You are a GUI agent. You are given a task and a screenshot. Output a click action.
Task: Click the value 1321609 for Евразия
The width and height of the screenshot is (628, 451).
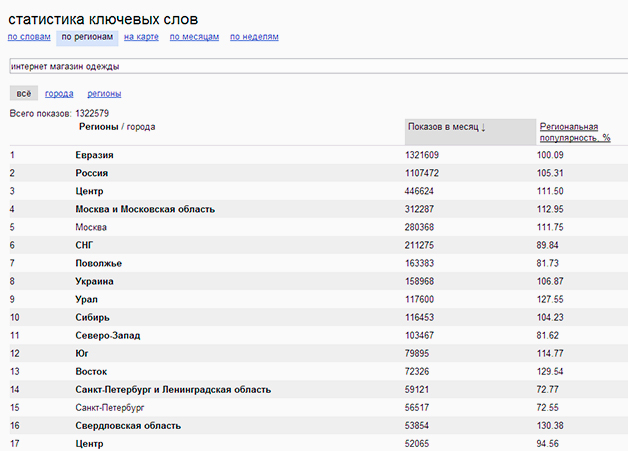pos(422,155)
